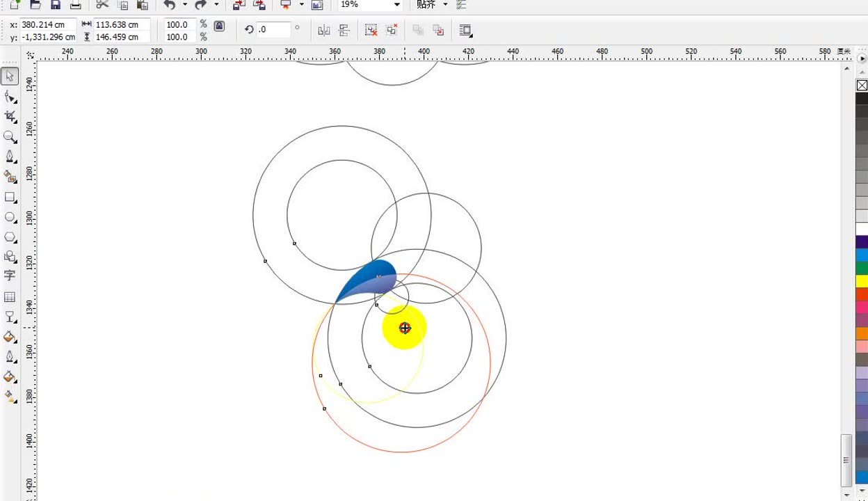Create a new document
Image resolution: width=868 pixels, height=501 pixels.
click(x=15, y=4)
